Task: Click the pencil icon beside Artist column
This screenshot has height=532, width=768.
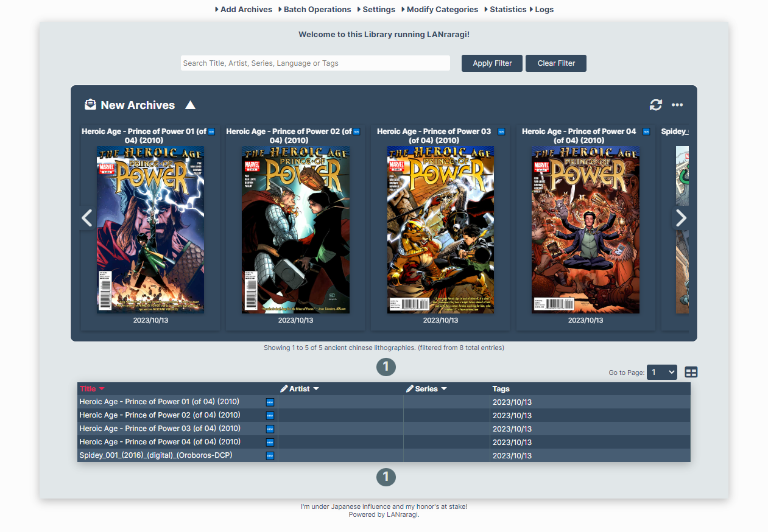Action: click(x=284, y=388)
